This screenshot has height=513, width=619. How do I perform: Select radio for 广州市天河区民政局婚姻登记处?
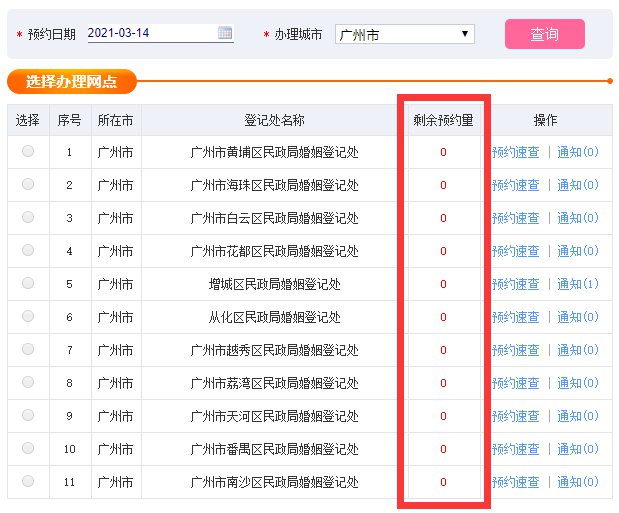click(28, 415)
